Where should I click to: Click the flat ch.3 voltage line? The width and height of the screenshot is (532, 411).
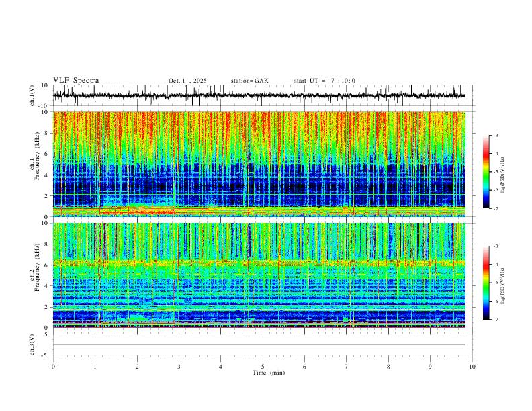point(259,345)
